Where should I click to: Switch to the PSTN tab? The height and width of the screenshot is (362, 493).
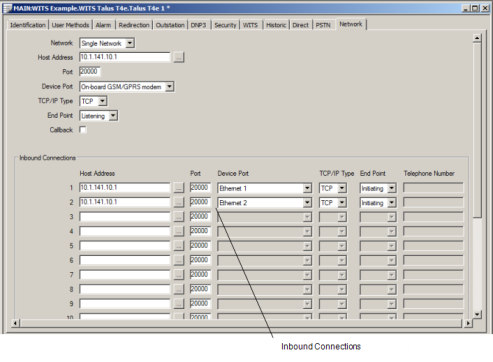[x=323, y=25]
